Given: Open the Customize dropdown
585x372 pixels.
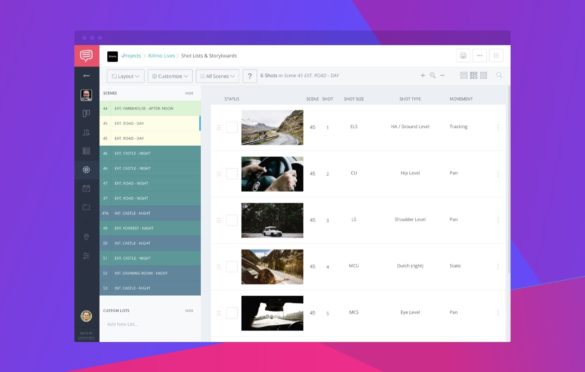Looking at the screenshot, I should pos(170,76).
